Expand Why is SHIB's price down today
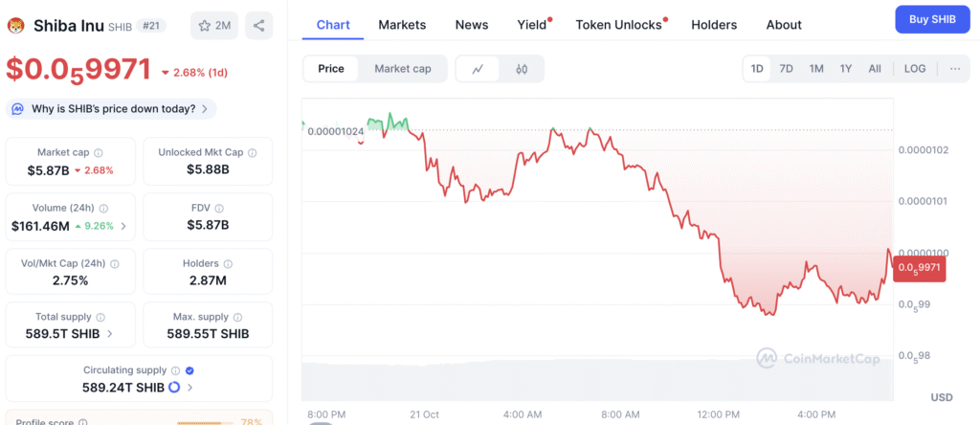The image size is (980, 425). click(111, 109)
